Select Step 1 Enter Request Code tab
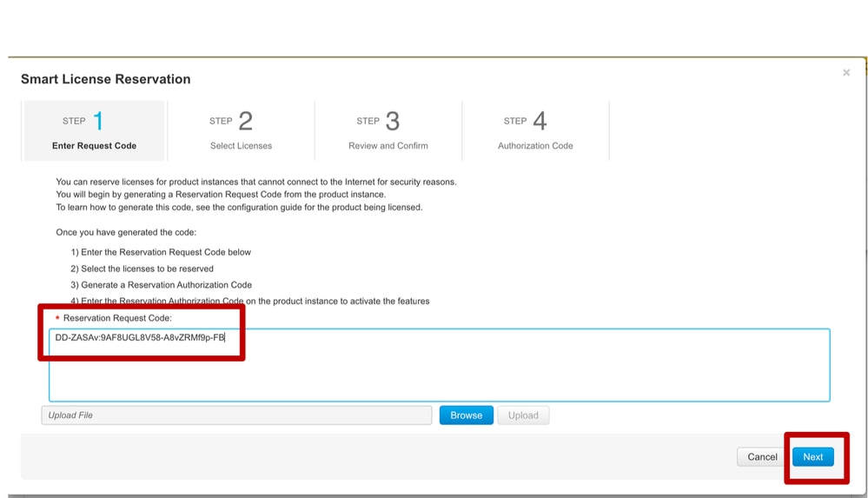 94,130
